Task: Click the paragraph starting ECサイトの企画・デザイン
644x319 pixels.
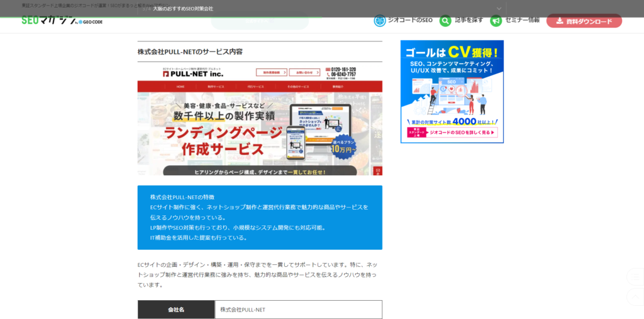Action: [257, 274]
